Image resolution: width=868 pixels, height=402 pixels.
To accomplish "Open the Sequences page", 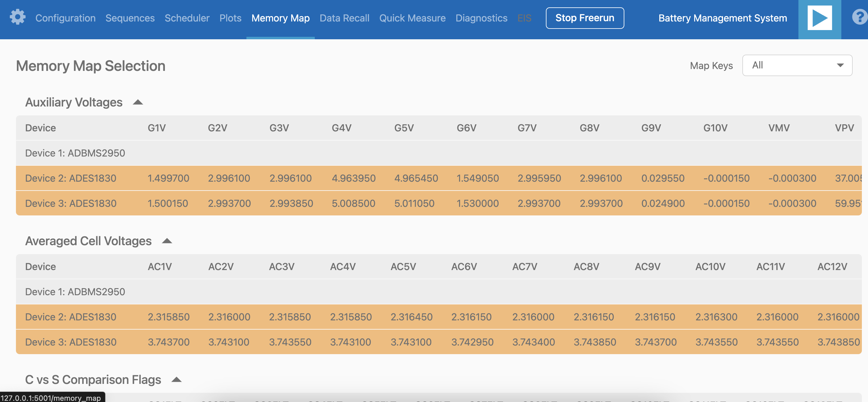I will pyautogui.click(x=130, y=18).
